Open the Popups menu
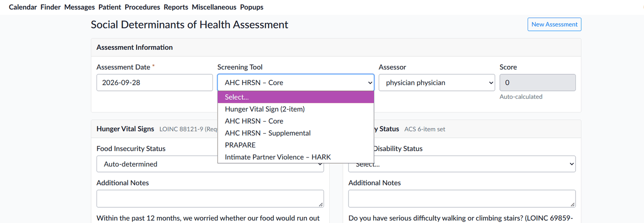 (252, 7)
